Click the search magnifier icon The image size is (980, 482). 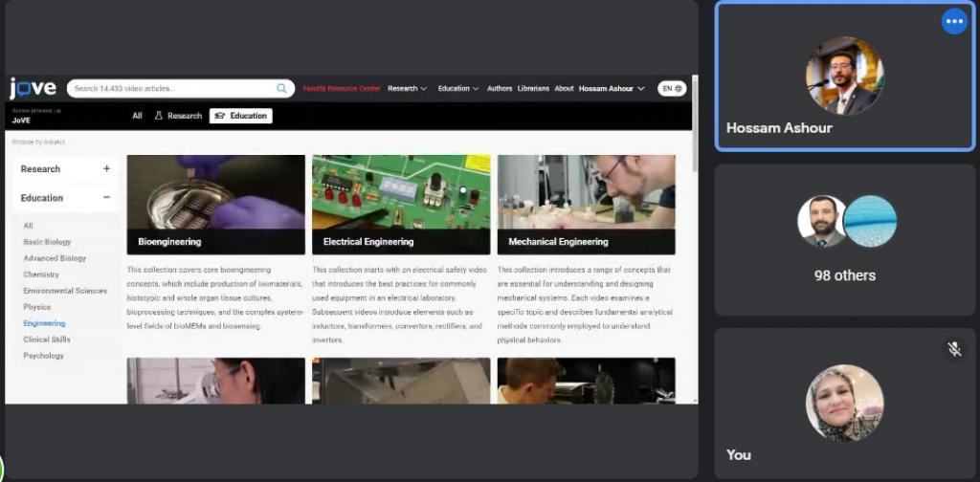point(282,89)
